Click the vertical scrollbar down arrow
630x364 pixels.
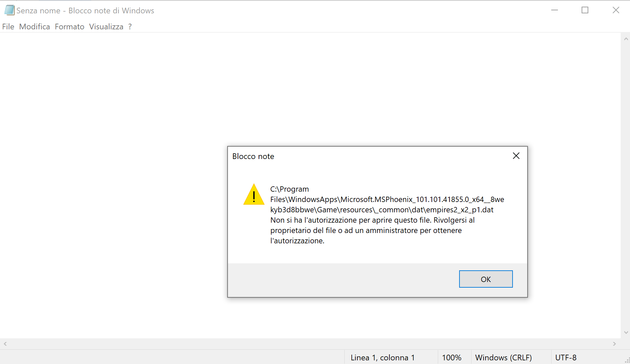[626, 332]
